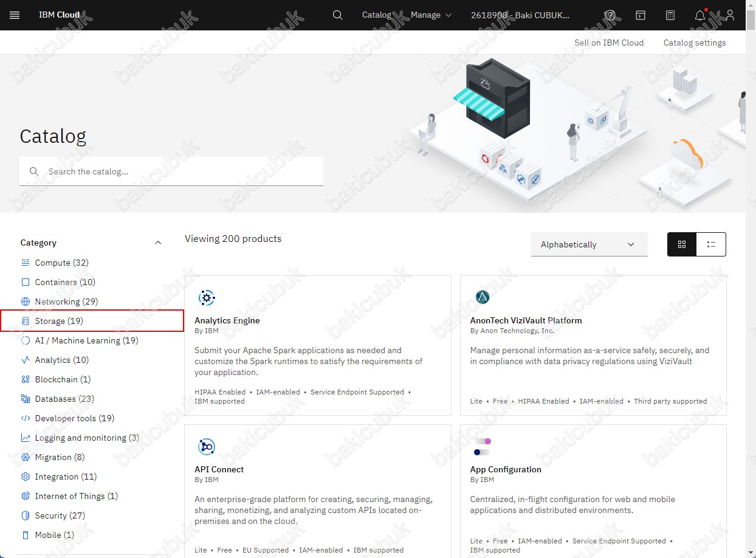Filter by Analytics (10)
Viewport: 756px width, 558px height.
62,360
